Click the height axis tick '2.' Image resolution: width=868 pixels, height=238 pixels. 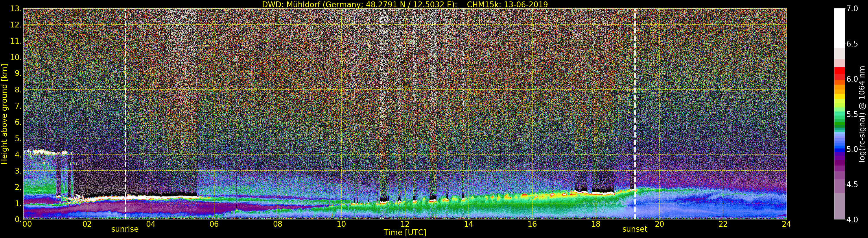(x=18, y=187)
